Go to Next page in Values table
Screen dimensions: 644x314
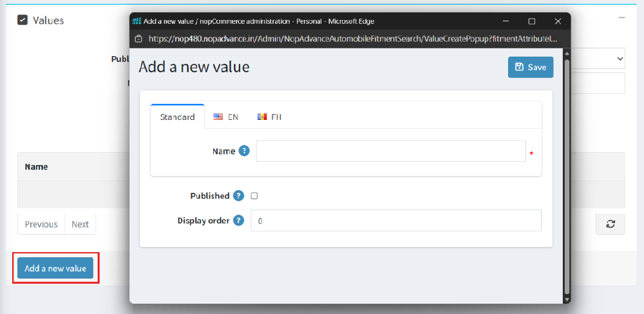point(80,224)
